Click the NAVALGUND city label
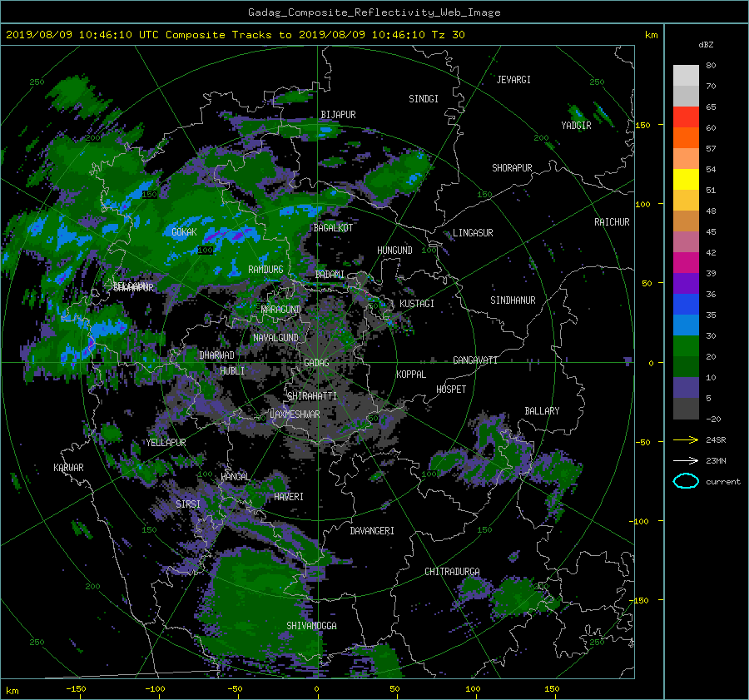749x700 pixels. [x=275, y=338]
